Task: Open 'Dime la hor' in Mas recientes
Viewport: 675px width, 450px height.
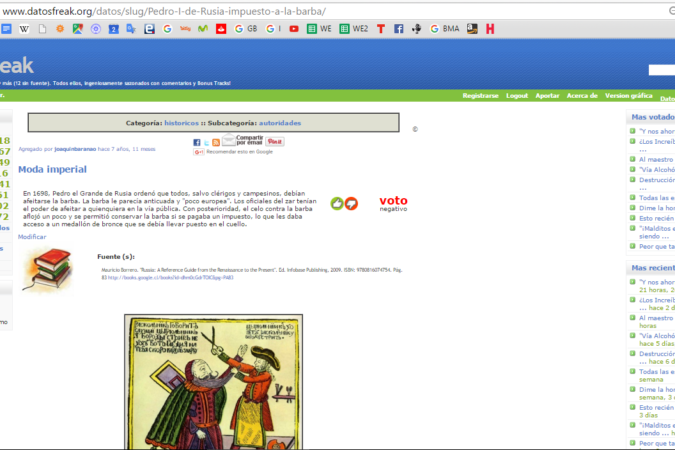Action: point(657,389)
